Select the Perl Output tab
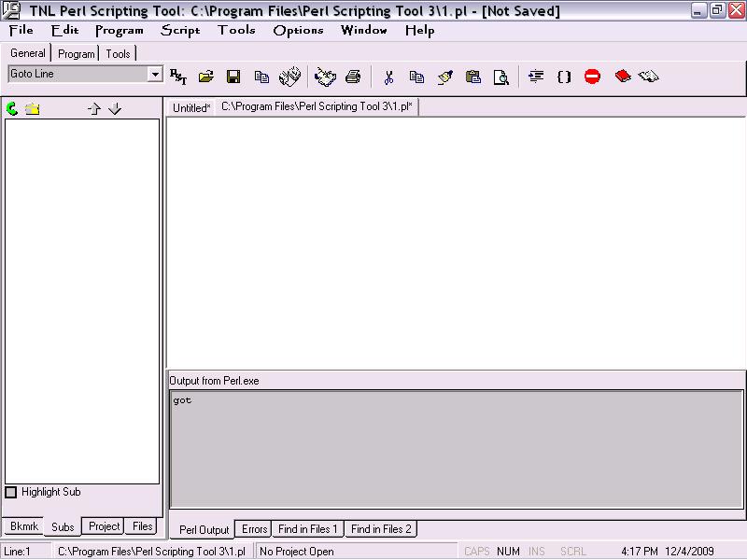This screenshot has width=747, height=560. tap(204, 529)
